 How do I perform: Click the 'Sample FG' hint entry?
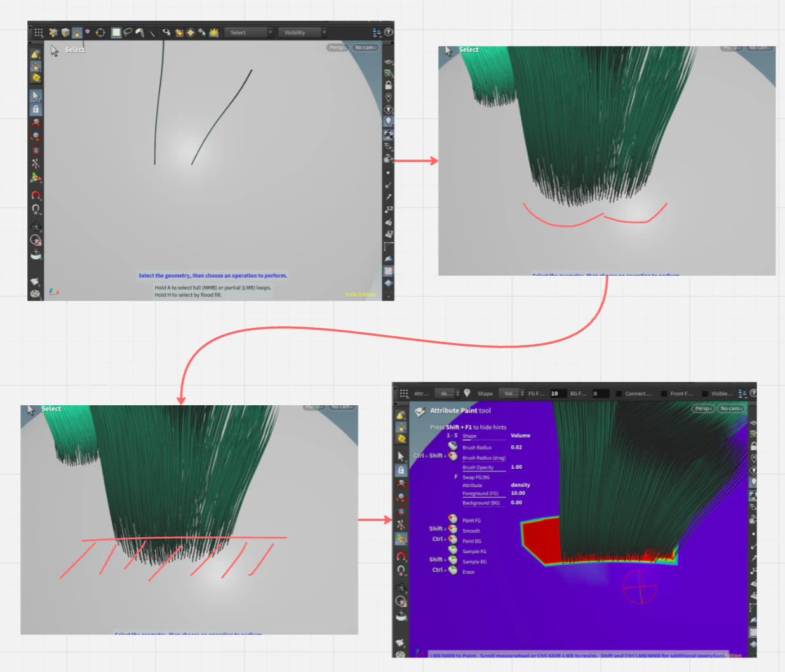point(474,552)
